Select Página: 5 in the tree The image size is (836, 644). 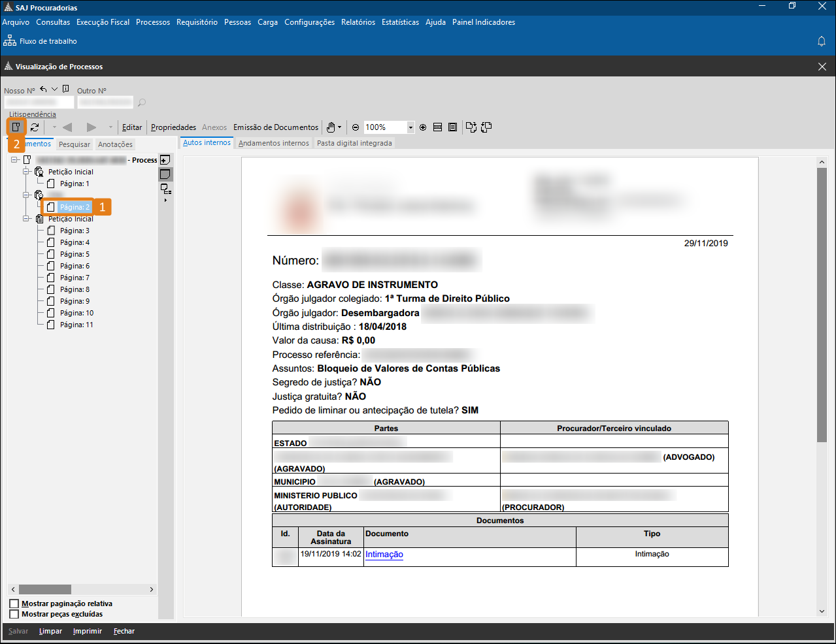pos(75,254)
